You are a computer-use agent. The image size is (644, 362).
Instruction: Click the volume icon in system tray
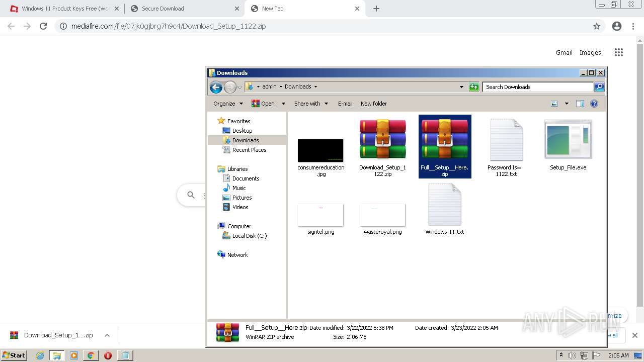point(573,355)
